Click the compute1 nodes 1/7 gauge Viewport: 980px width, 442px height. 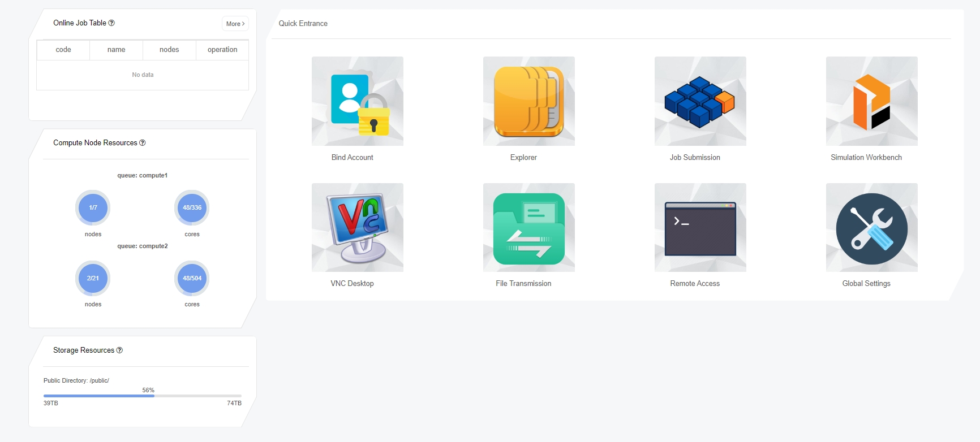pos(93,207)
